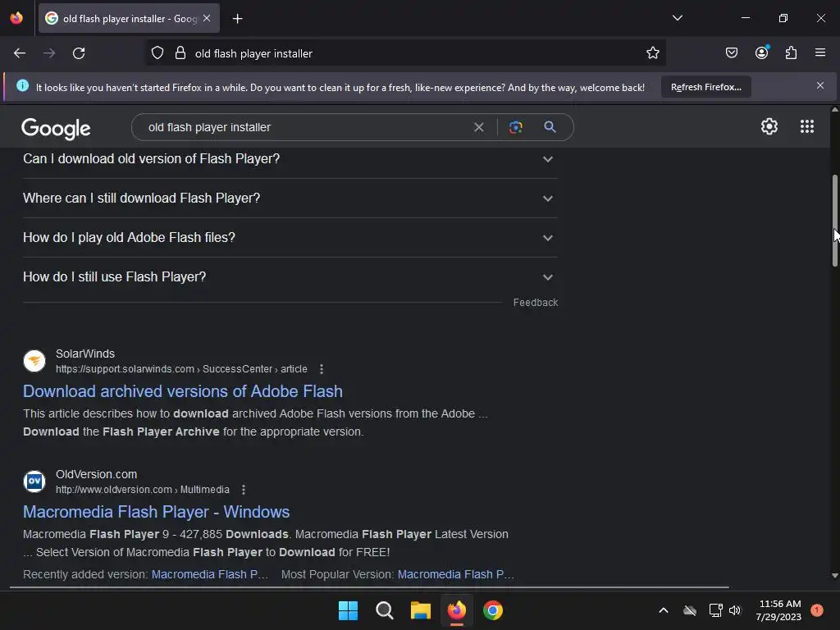Open the tracking protection shield icon
Screen dimensions: 840x630
[x=157, y=53]
